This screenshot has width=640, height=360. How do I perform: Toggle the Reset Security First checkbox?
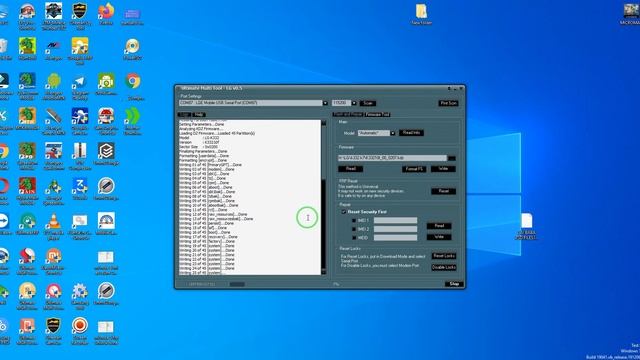343,212
